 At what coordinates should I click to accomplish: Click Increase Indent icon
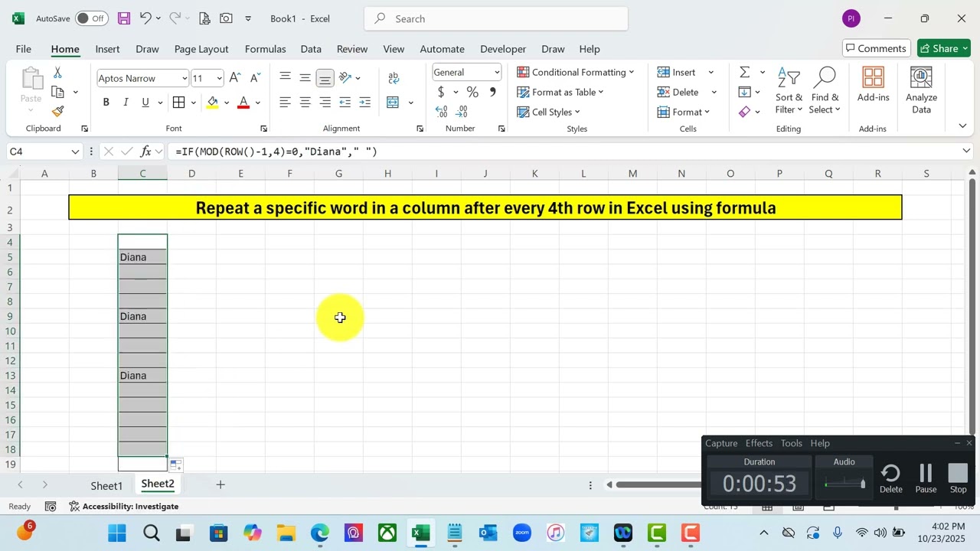tap(365, 103)
